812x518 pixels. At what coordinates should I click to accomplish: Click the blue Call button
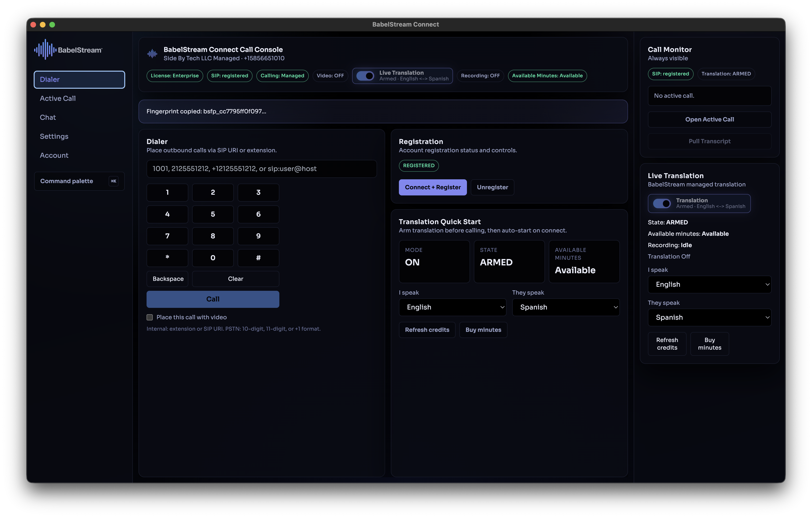pos(213,299)
